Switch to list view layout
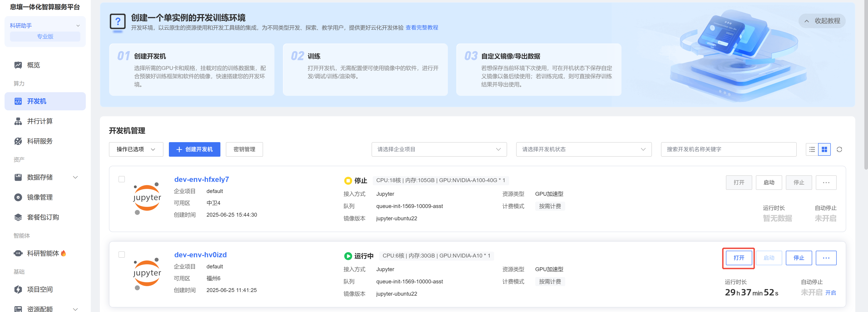This screenshot has width=868, height=312. [812, 150]
